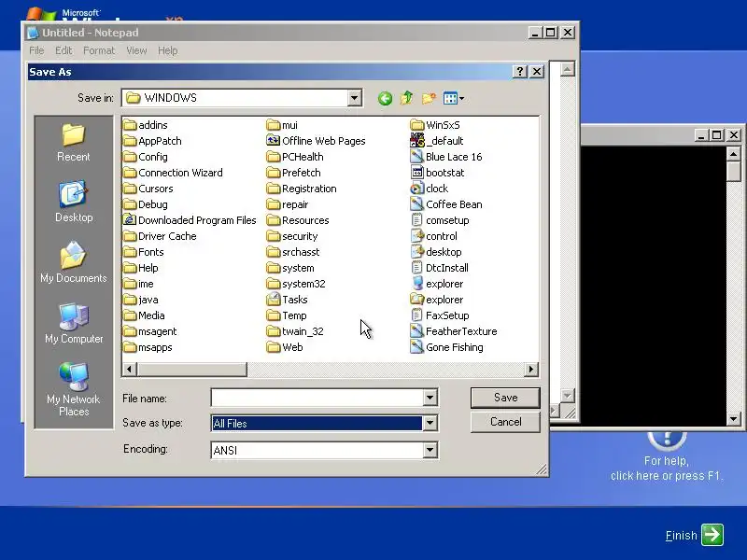Select the AppPatch folder
This screenshot has height=560, width=747.
[x=152, y=141]
